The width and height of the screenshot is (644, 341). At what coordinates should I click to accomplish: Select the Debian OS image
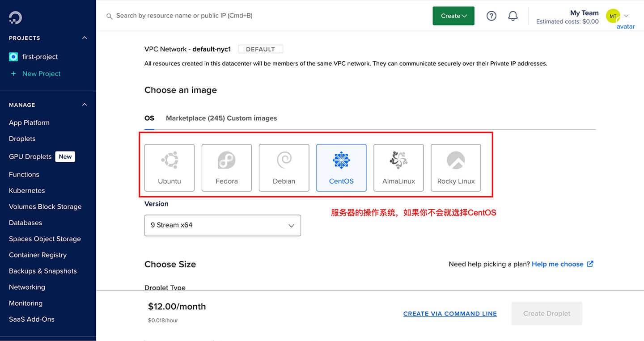pyautogui.click(x=284, y=168)
